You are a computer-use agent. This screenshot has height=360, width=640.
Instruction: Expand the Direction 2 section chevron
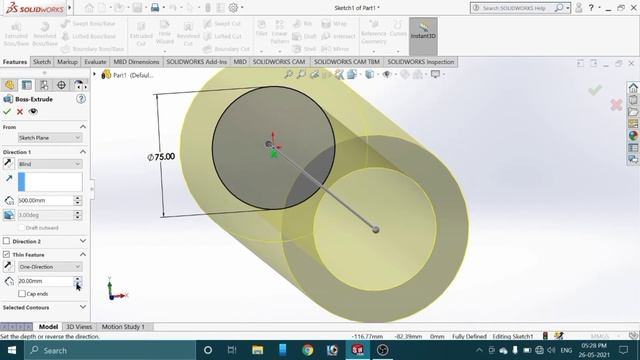tap(83, 241)
